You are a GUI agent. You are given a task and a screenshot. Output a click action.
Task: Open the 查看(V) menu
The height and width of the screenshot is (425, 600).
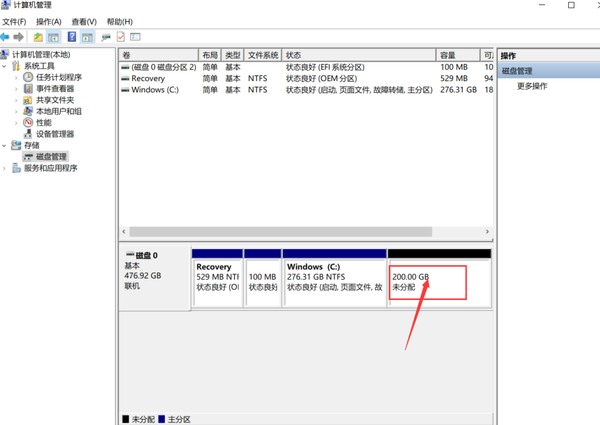[85, 21]
